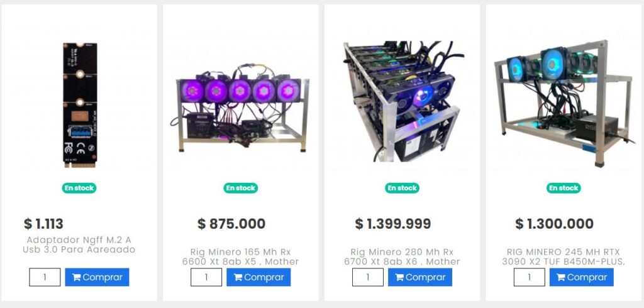Focus quantity field for RTX 3090 rig
Screen dimensions: 644x308
(529, 277)
